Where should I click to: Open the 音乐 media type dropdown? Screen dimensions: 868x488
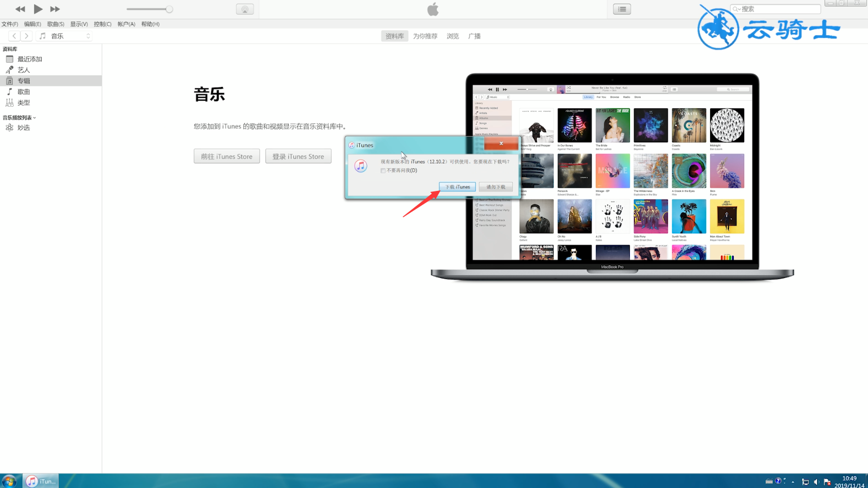tap(64, 36)
